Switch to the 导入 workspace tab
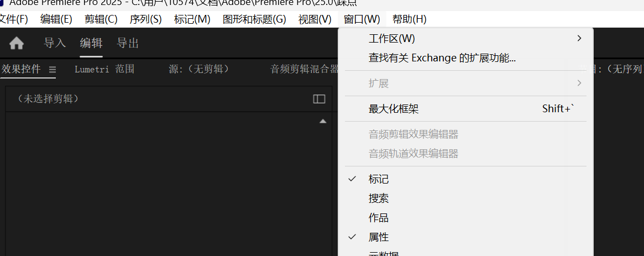This screenshot has height=256, width=644. tap(55, 43)
